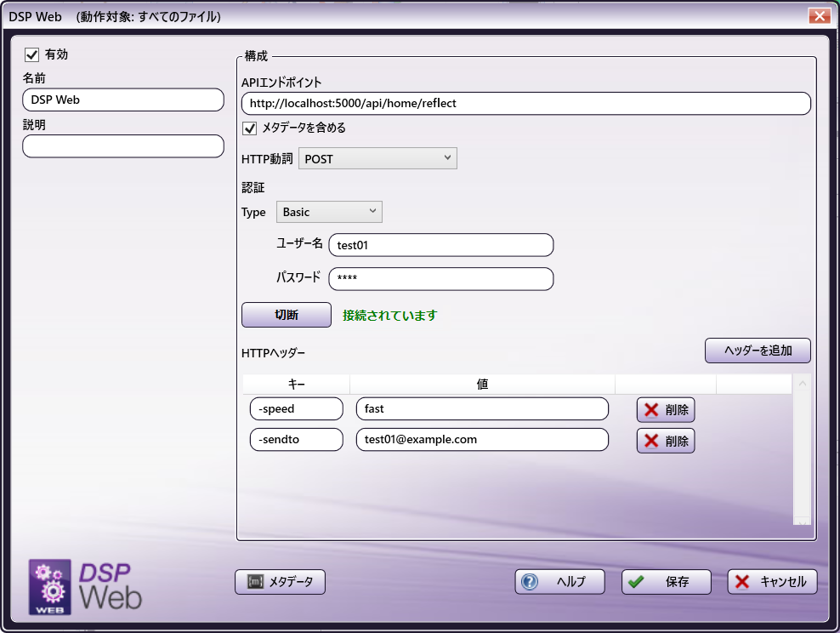Click the 切断 disconnect button
The image size is (840, 633).
click(286, 315)
